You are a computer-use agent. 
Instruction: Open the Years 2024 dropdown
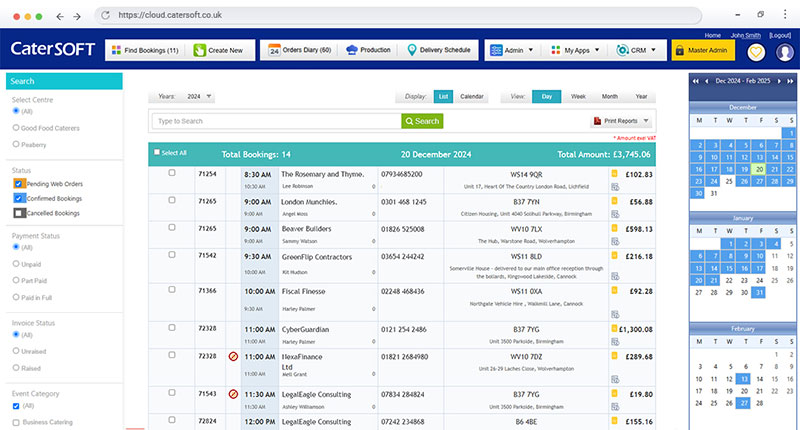198,96
